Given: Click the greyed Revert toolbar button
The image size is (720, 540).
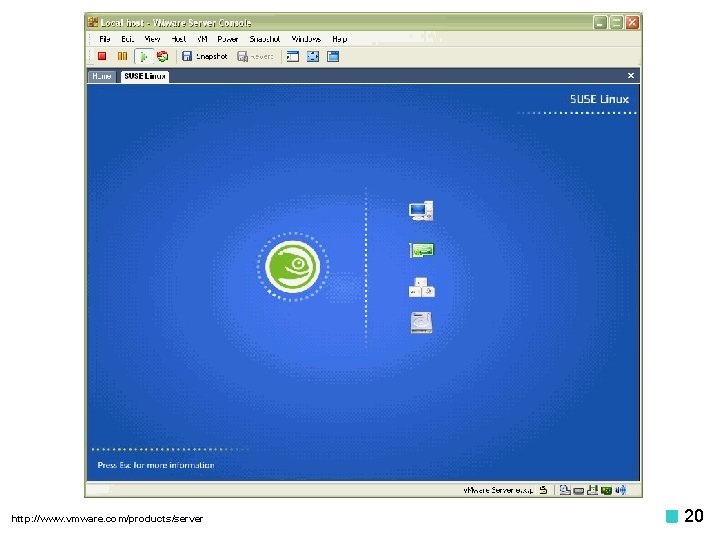Looking at the screenshot, I should tap(255, 56).
